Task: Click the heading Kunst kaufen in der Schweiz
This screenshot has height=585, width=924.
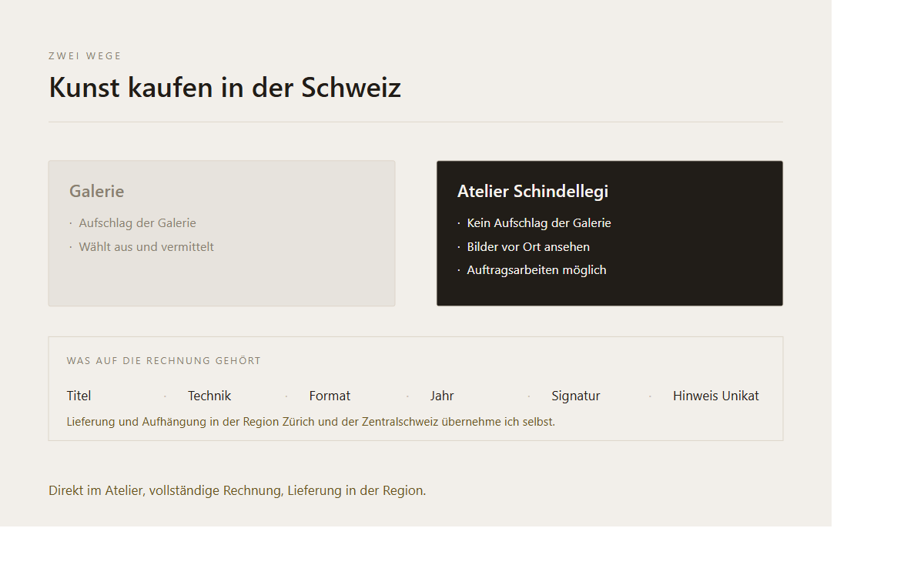Action: pyautogui.click(x=225, y=88)
